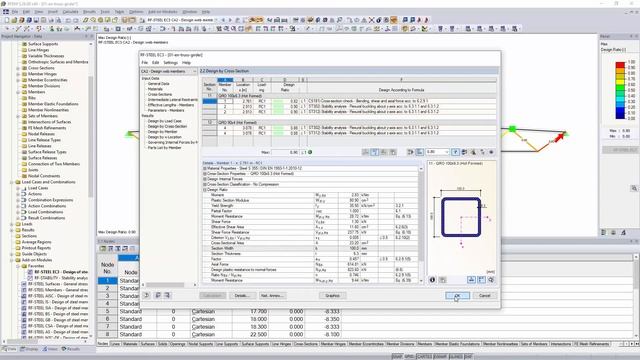
Task: Select General Data in the input tree
Action: (x=158, y=84)
